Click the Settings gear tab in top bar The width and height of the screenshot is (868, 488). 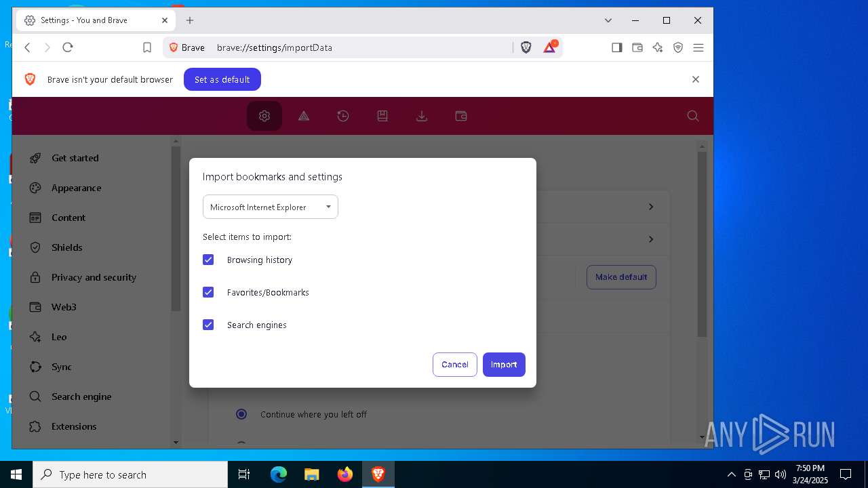click(264, 116)
